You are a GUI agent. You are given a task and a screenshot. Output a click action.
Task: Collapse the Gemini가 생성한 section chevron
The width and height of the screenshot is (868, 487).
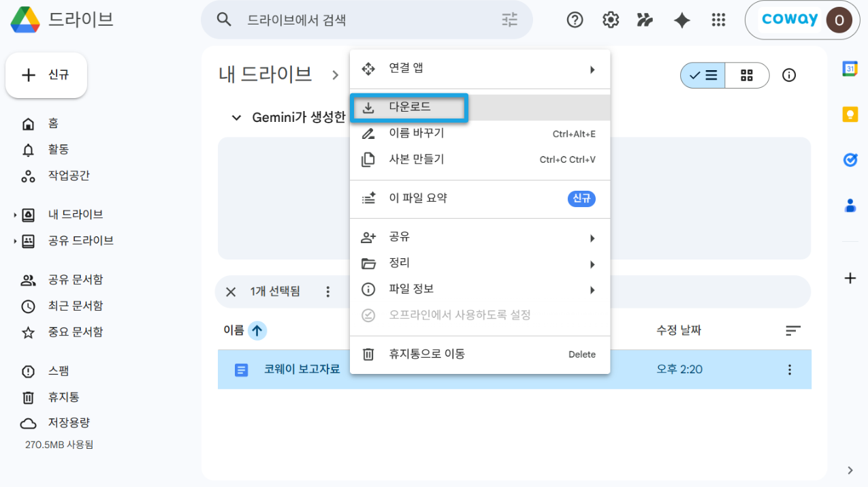(236, 118)
